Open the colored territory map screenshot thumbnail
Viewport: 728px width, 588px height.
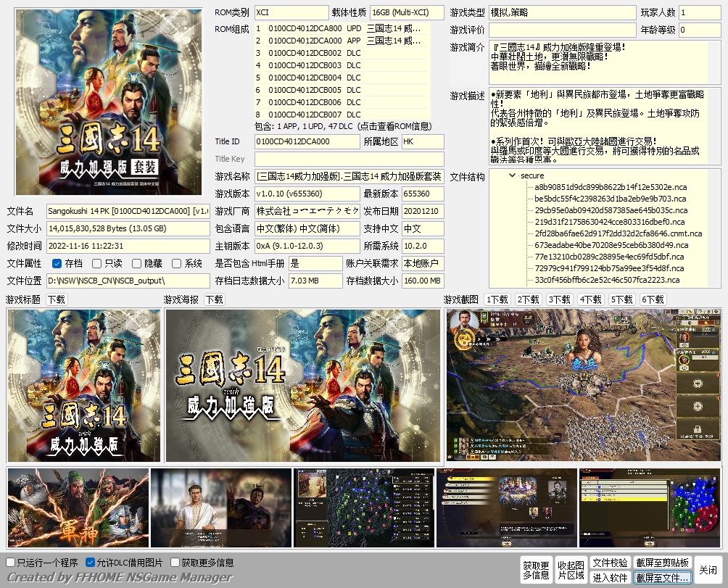click(650, 508)
